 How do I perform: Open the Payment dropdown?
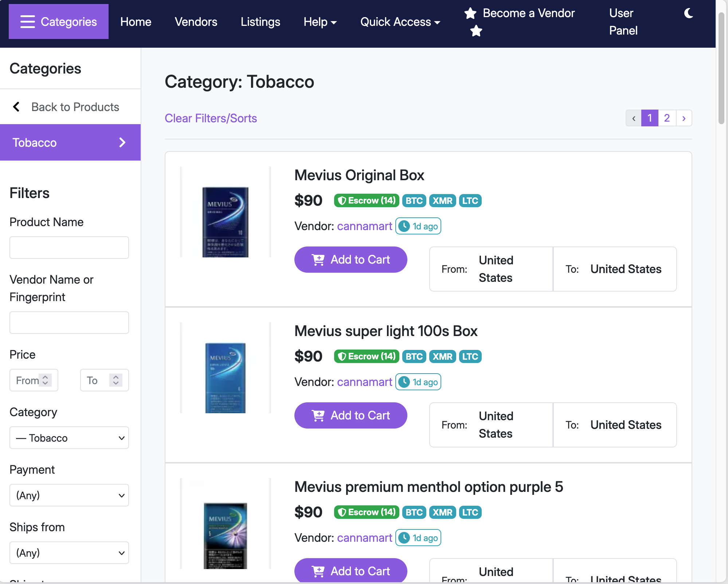pyautogui.click(x=69, y=495)
